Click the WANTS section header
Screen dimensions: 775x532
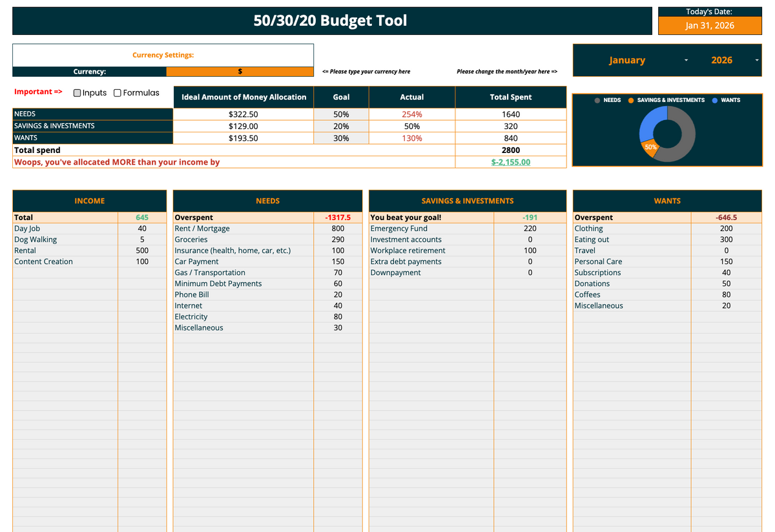click(667, 201)
